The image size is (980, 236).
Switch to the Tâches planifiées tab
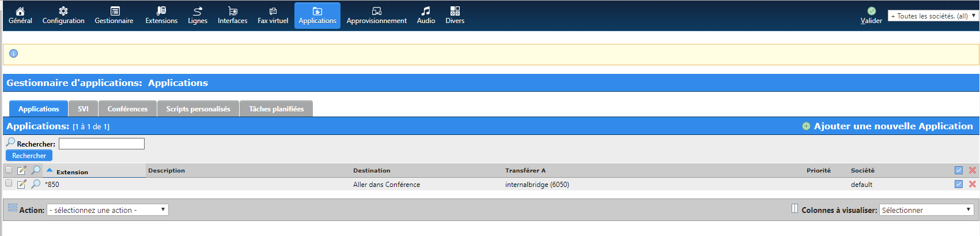[x=277, y=108]
